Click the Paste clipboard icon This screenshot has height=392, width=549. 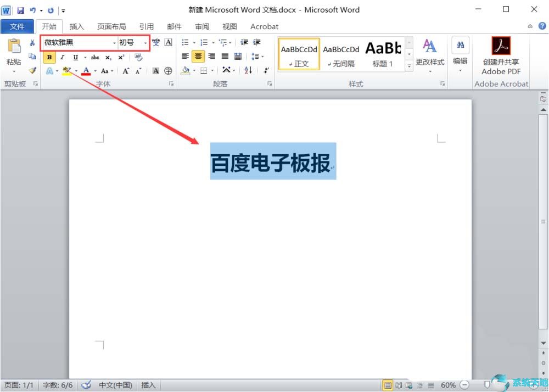point(14,46)
